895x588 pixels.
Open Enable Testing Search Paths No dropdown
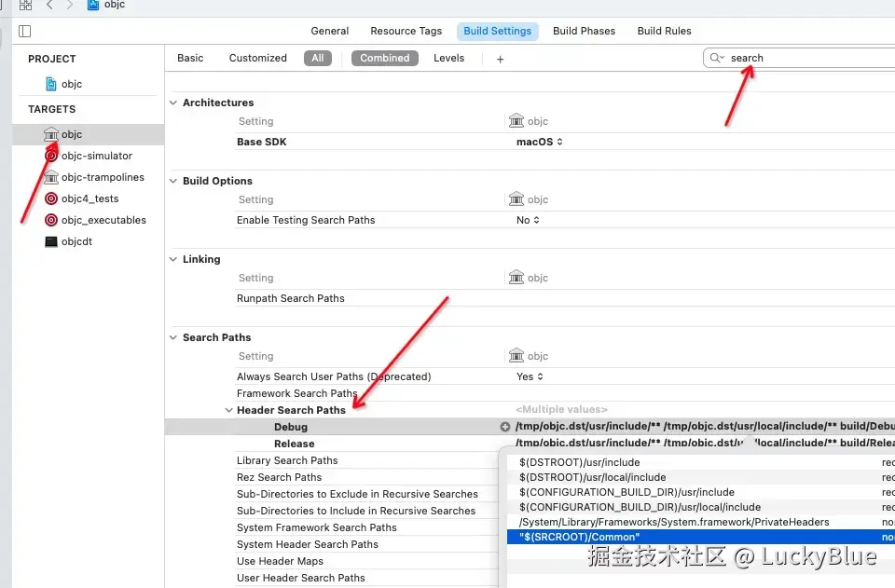(x=528, y=220)
